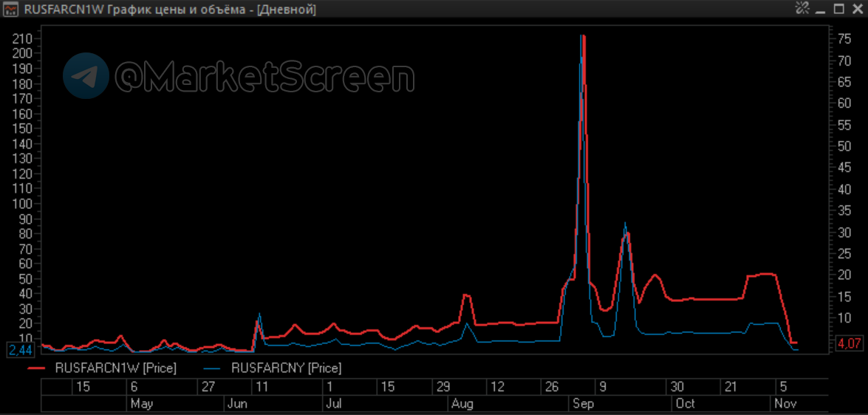
Task: Click the blue line swatch for RUSFARCNY
Action: [213, 368]
